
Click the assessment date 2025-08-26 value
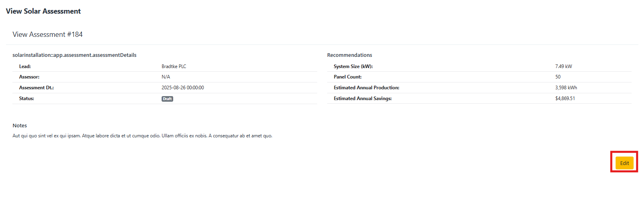[x=182, y=88]
